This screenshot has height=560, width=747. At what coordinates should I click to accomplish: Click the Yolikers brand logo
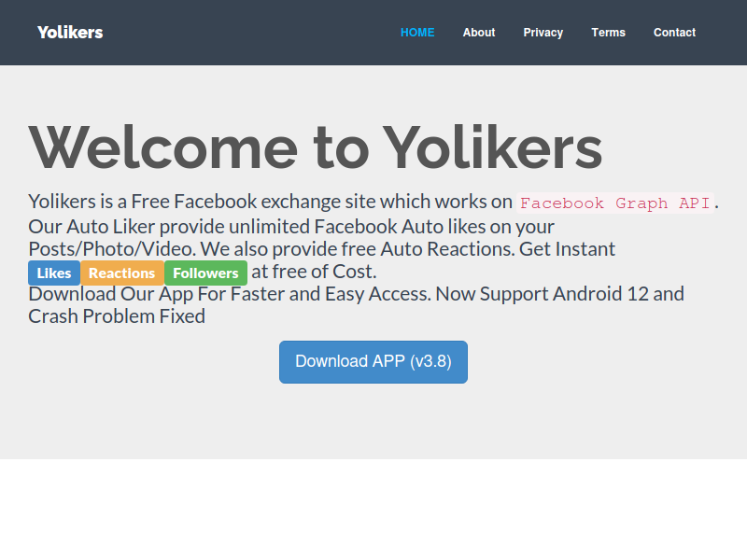click(x=70, y=33)
